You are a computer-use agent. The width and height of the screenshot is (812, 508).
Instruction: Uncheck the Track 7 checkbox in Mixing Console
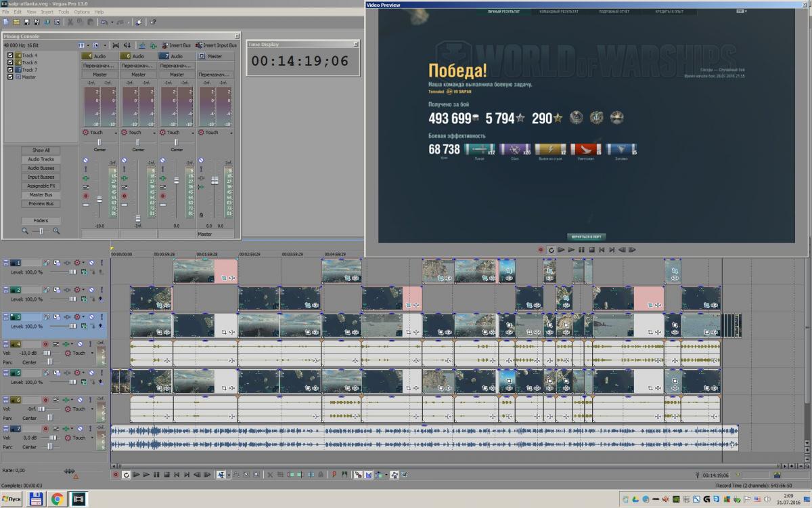pyautogui.click(x=10, y=70)
